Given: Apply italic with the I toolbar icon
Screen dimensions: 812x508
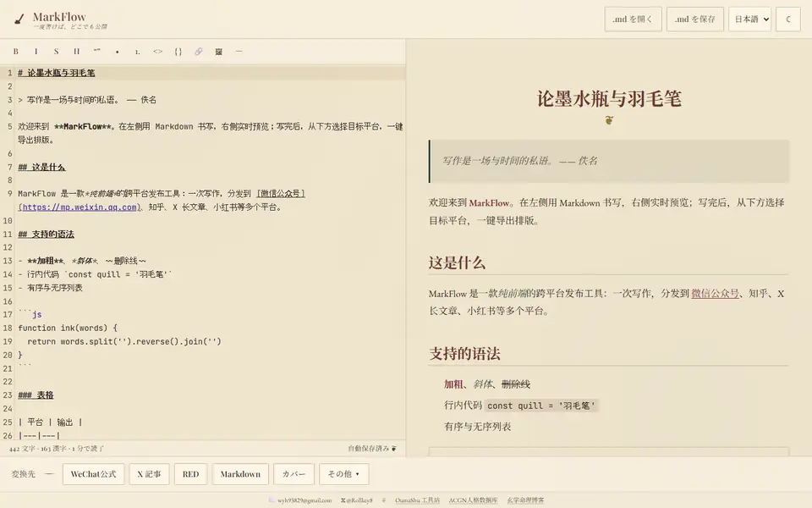Looking at the screenshot, I should click(x=36, y=52).
